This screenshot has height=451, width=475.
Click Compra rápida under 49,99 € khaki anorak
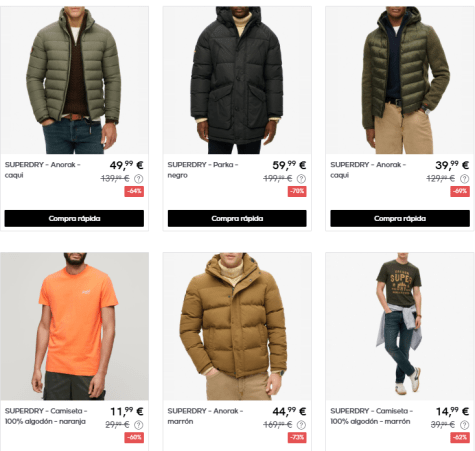point(74,218)
